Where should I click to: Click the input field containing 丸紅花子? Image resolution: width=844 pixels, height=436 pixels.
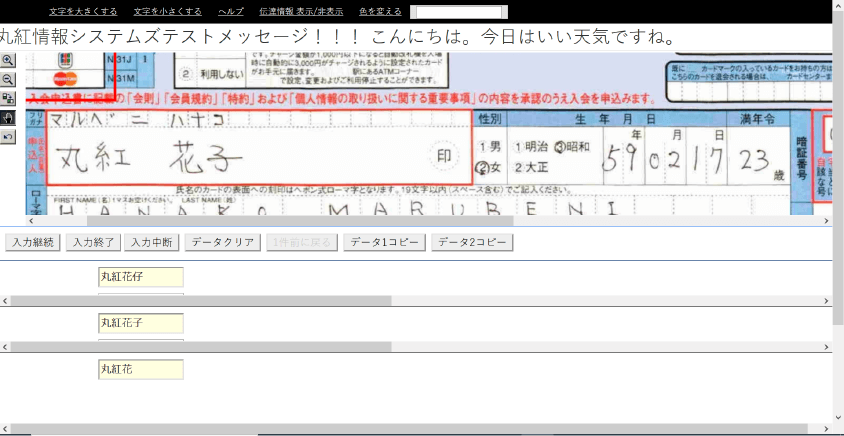140,323
